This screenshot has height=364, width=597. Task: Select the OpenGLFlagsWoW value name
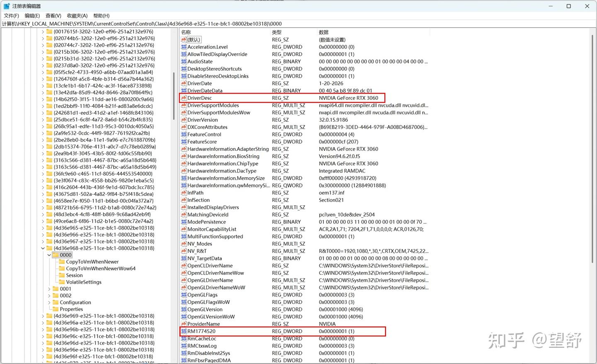point(209,302)
